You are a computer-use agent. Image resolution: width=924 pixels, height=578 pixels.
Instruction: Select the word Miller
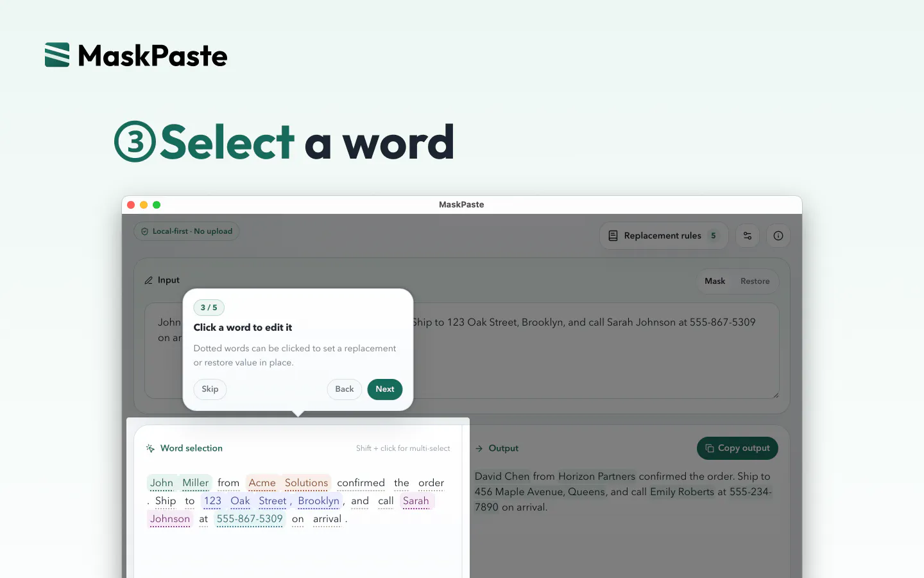click(x=195, y=483)
